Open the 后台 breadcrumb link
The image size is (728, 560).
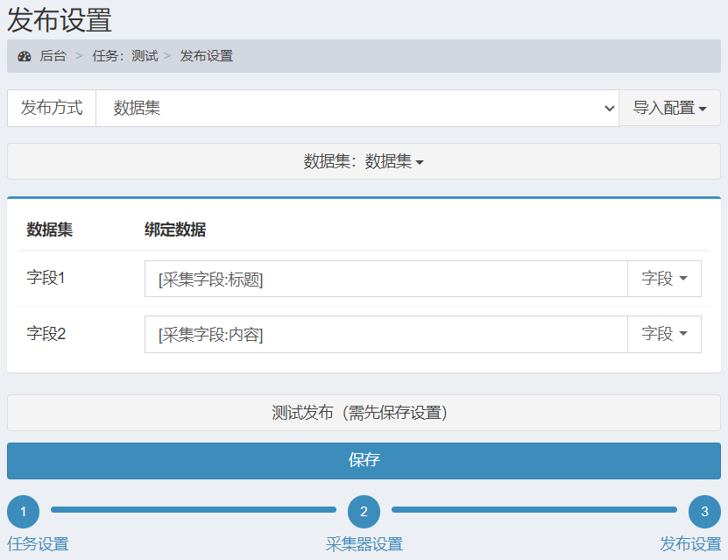coord(46,55)
